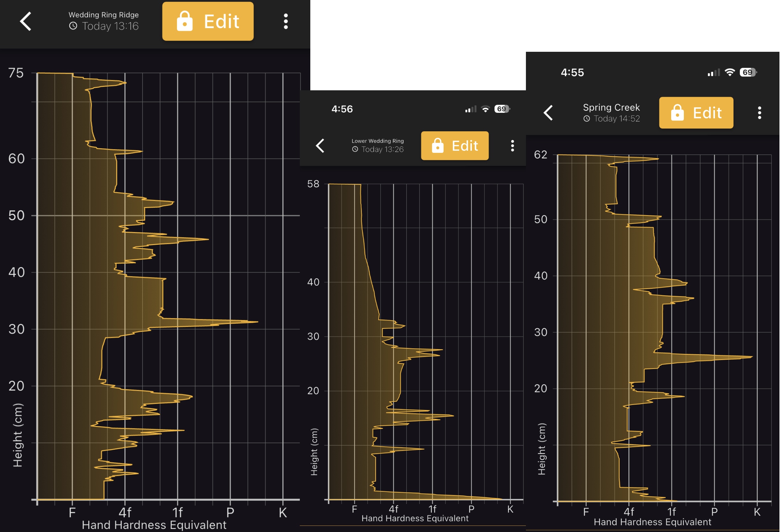Tap the 50 cm gridline in Wedding Ring Ridge chart
Image resolution: width=781 pixels, height=532 pixels.
(168, 215)
